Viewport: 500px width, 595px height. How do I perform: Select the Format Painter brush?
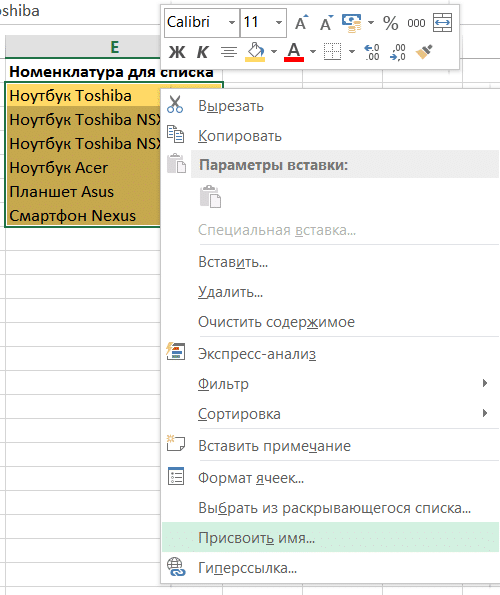point(424,52)
